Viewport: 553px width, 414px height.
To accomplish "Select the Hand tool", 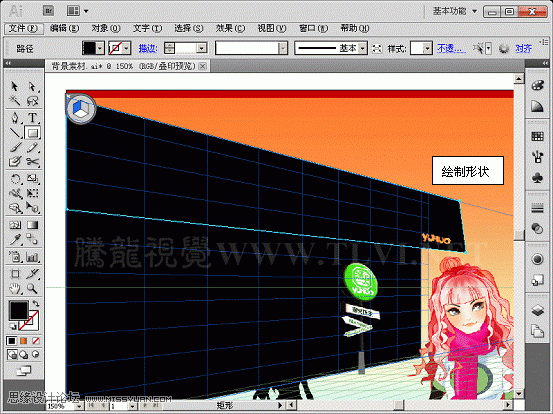I will (14, 288).
